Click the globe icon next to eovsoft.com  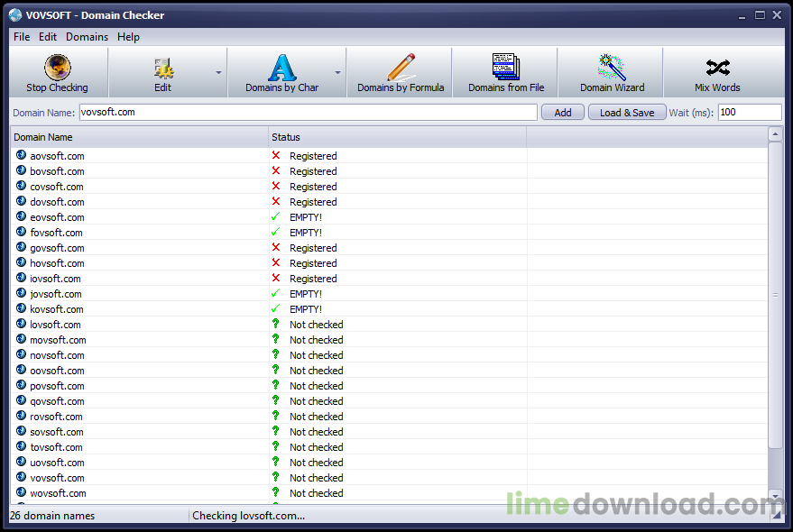pos(21,216)
